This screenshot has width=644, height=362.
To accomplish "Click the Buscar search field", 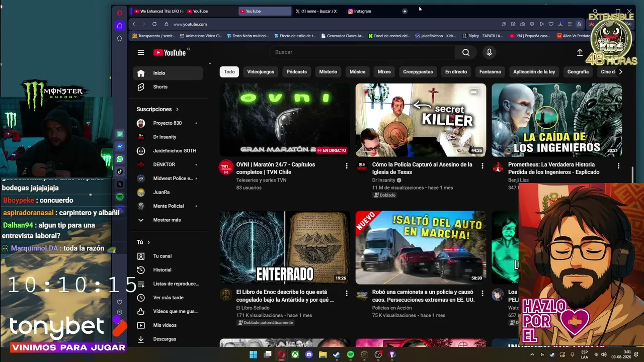I will click(x=362, y=52).
